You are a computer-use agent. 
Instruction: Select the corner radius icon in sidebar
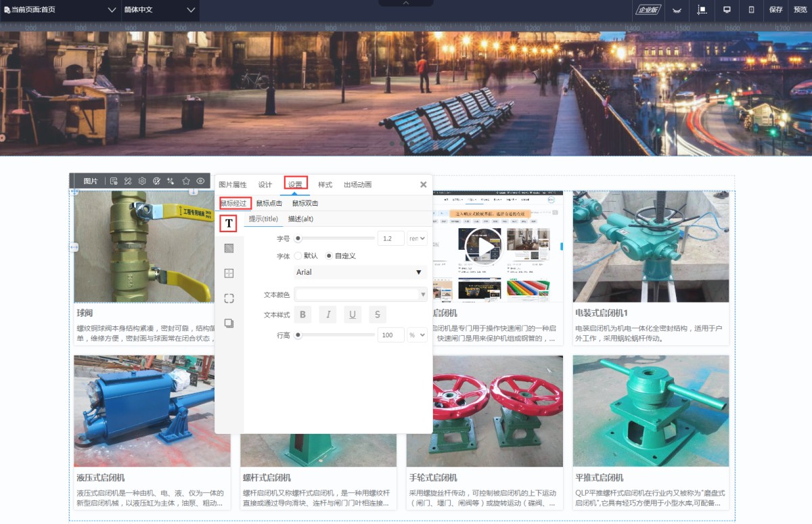click(229, 298)
